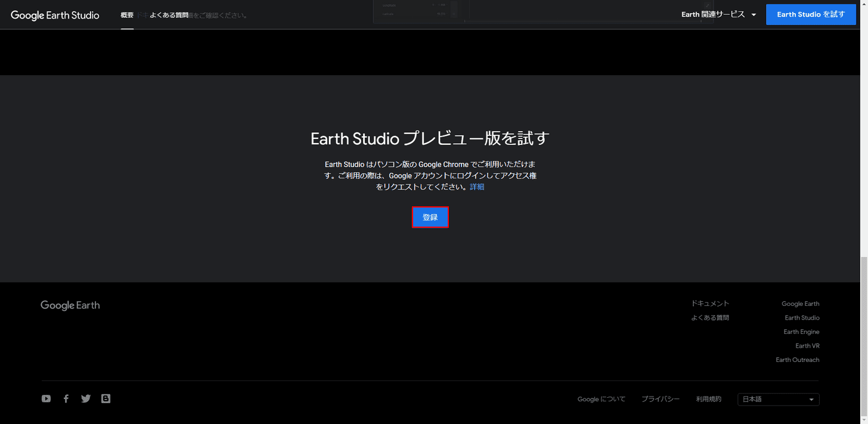The image size is (868, 424).
Task: Click the scrollbar down arrow
Action: [x=863, y=419]
